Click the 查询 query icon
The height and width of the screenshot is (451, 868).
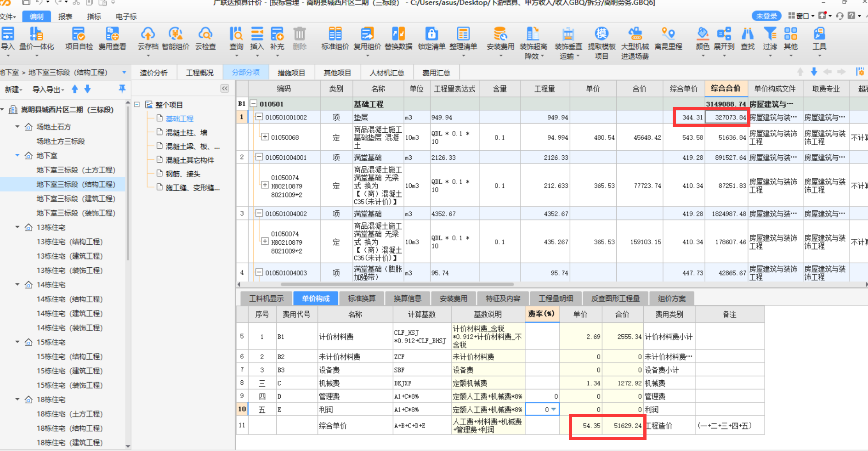[236, 34]
